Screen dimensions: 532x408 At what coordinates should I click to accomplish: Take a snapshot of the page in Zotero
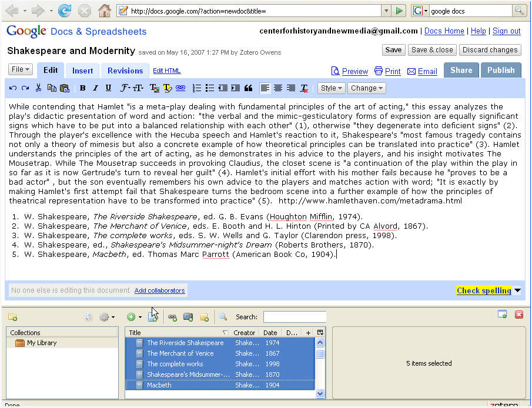tap(188, 317)
